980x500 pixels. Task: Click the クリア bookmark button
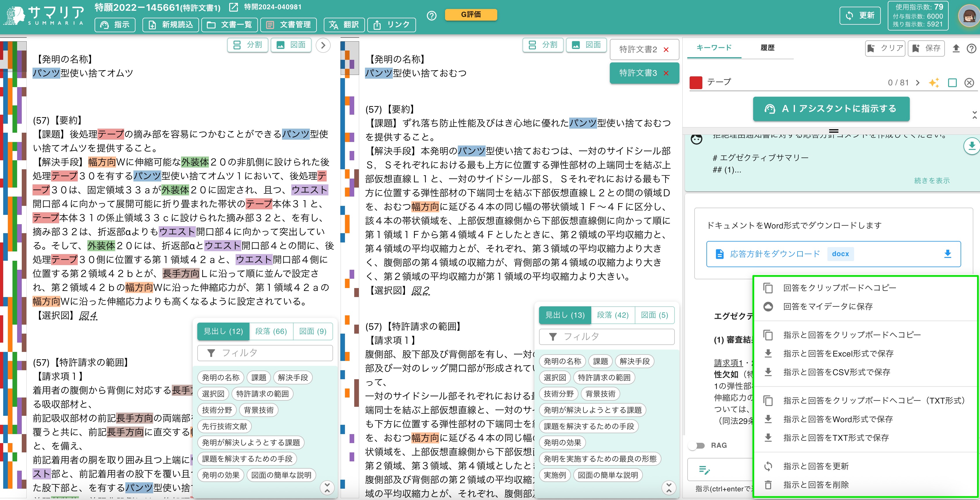(885, 48)
